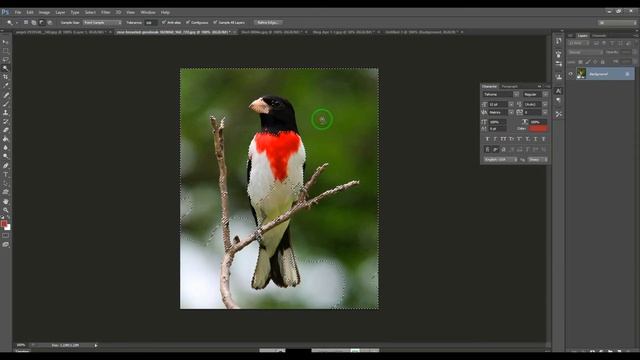640x360 pixels.
Task: Select the Clone Stamp tool
Action: [x=5, y=113]
